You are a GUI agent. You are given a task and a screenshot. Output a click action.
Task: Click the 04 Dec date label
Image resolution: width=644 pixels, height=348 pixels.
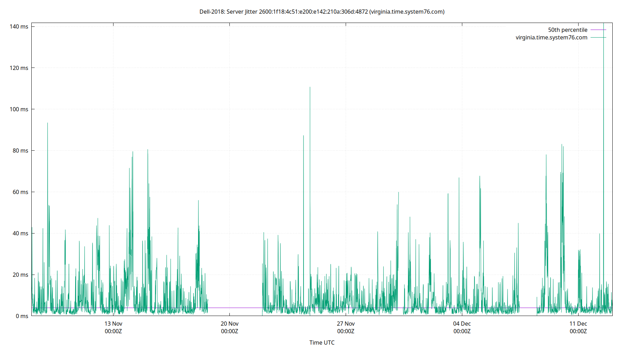[462, 324]
